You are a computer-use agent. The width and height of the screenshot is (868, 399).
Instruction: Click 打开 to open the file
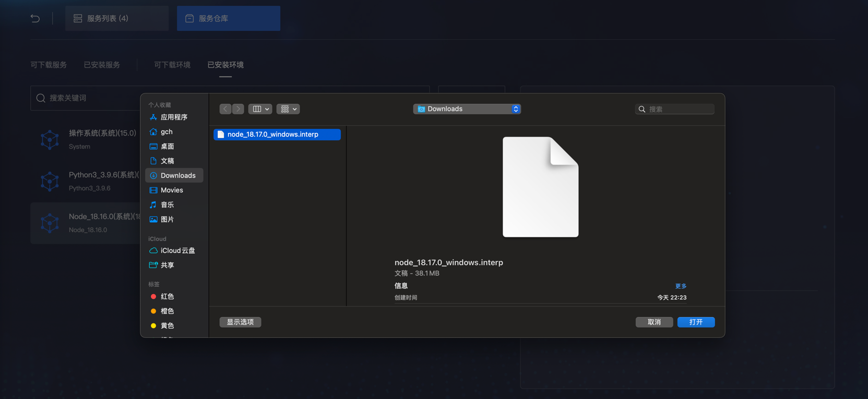coord(696,322)
